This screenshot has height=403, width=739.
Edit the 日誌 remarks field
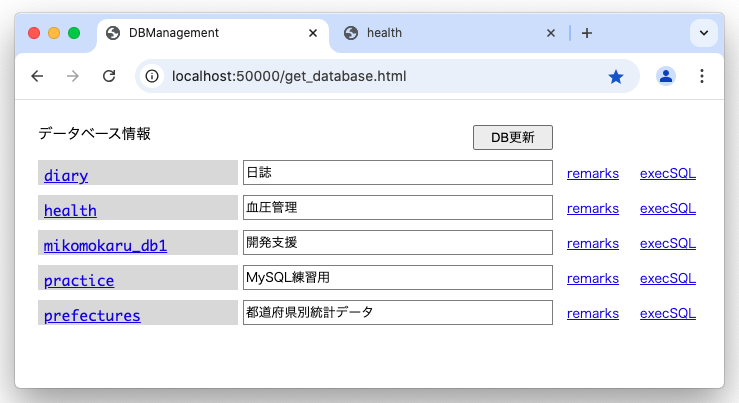[x=398, y=173]
